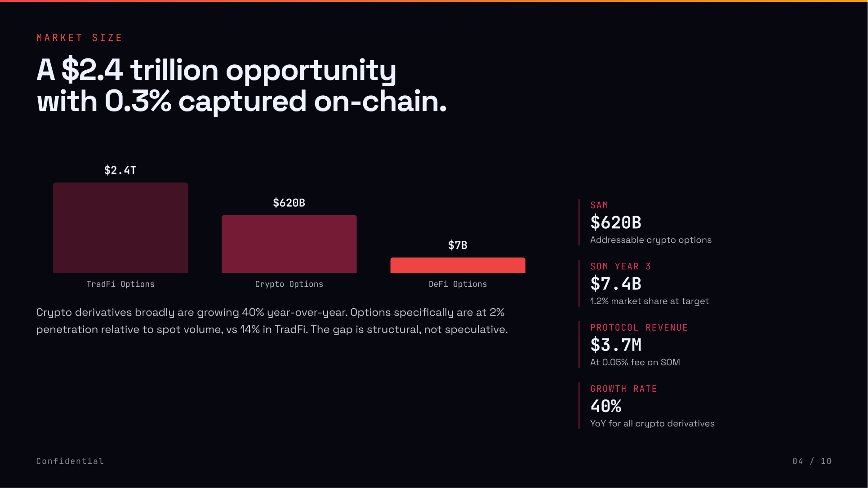The width and height of the screenshot is (868, 488).
Task: Click the TradFi Options axis label
Action: click(x=120, y=284)
